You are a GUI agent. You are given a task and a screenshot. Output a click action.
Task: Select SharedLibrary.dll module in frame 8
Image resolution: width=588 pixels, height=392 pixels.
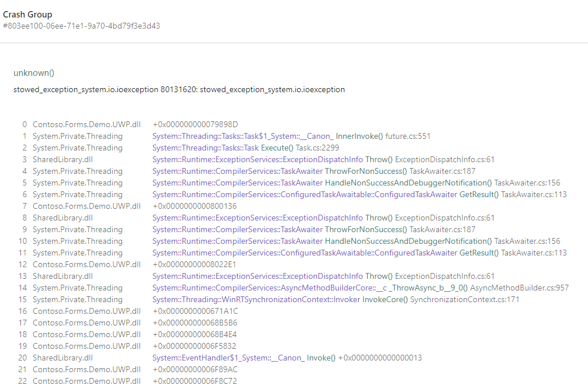click(x=62, y=218)
